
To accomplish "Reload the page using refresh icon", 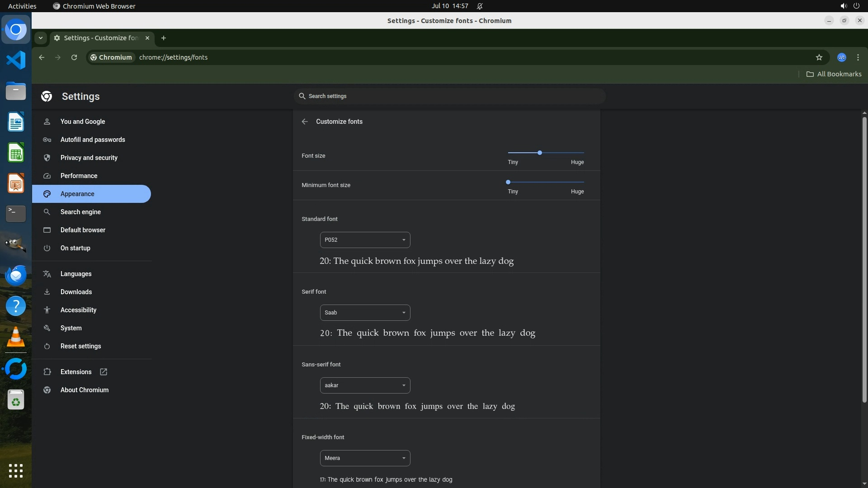I will tap(74, 57).
